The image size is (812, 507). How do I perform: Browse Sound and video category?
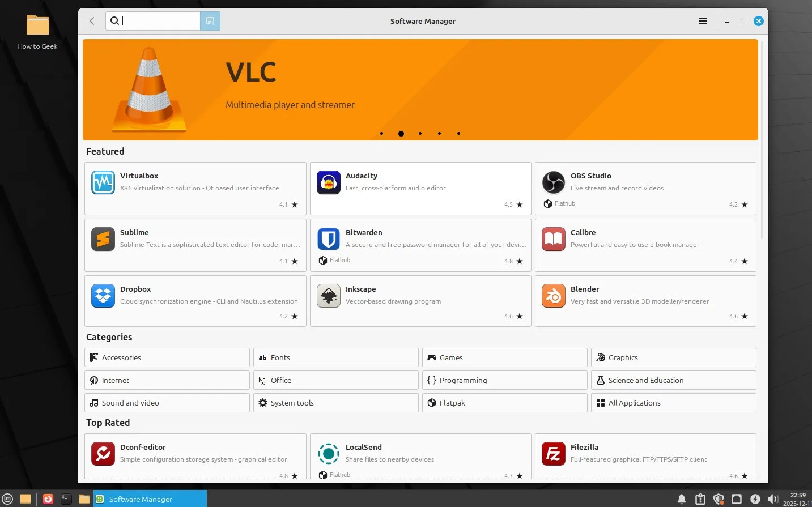(x=167, y=403)
